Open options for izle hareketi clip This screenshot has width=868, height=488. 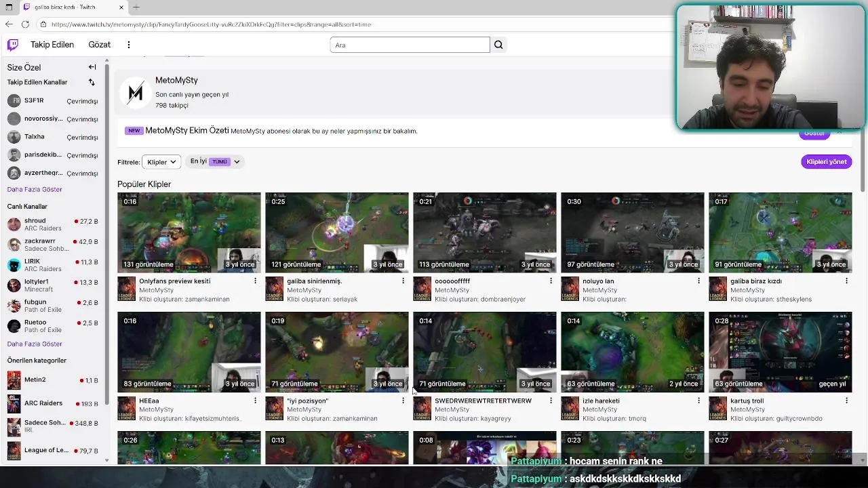click(698, 401)
